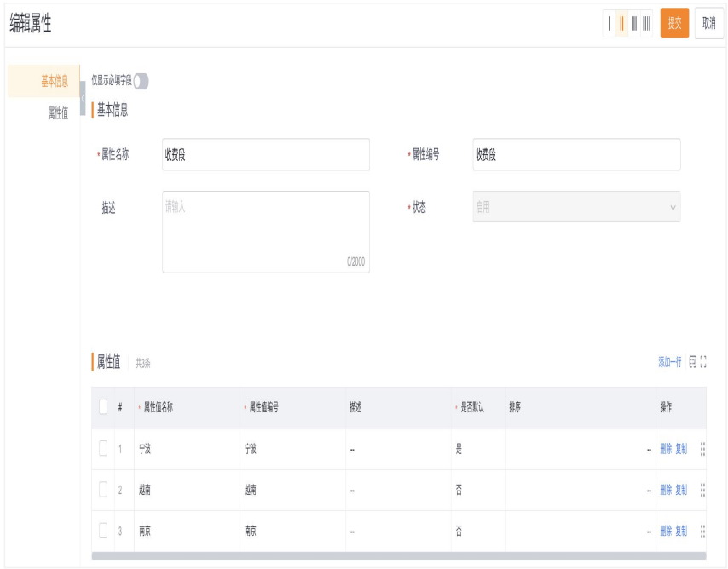Click the 是否默认 cell in 宁波 row
This screenshot has height=569, width=728.
(x=477, y=449)
